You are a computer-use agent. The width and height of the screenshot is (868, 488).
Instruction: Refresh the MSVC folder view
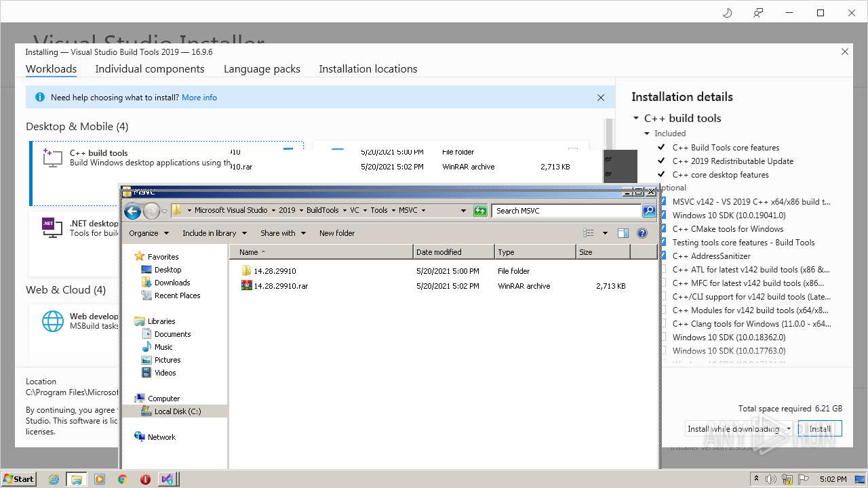pos(480,211)
